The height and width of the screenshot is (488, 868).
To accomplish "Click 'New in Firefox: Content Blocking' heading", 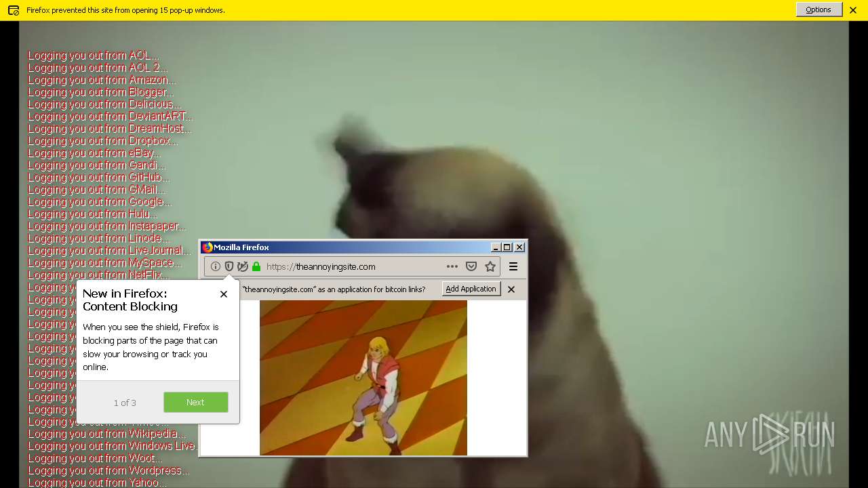I will click(130, 300).
